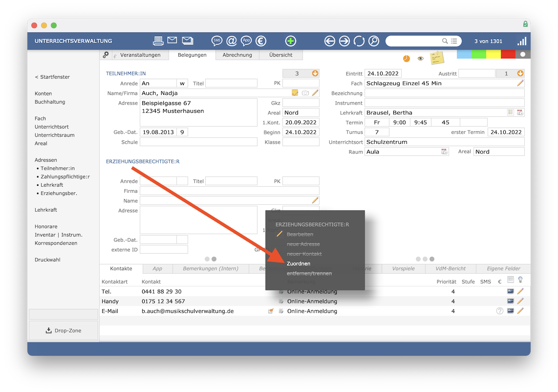The height and width of the screenshot is (392, 558).
Task: Click the Schule input field
Action: (x=198, y=142)
